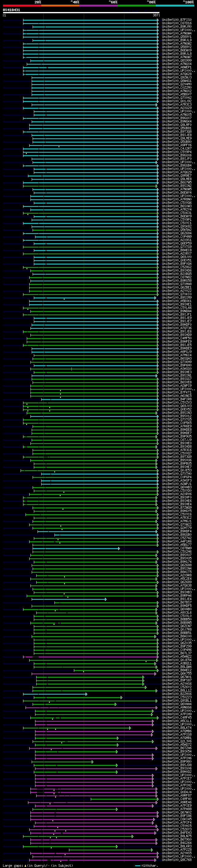Select hit label UniRef100_Q9LMF0
Viewport: 197px width, 868px height.
pyautogui.click(x=177, y=125)
